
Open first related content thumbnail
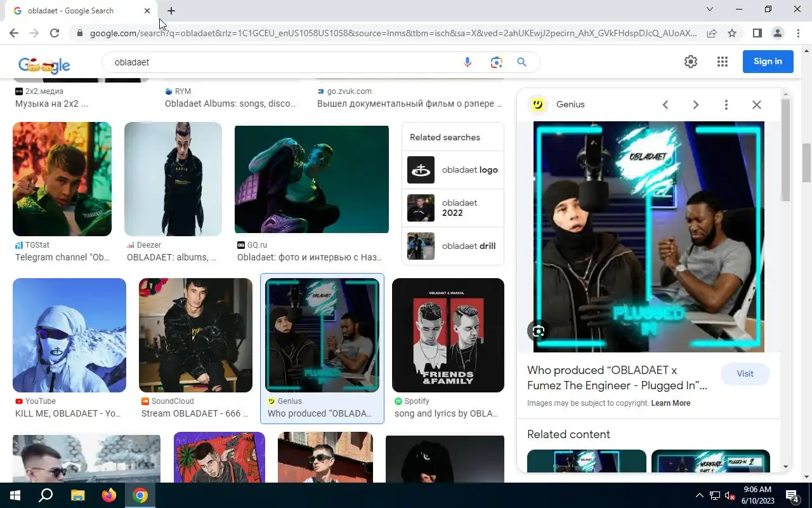[x=587, y=461]
